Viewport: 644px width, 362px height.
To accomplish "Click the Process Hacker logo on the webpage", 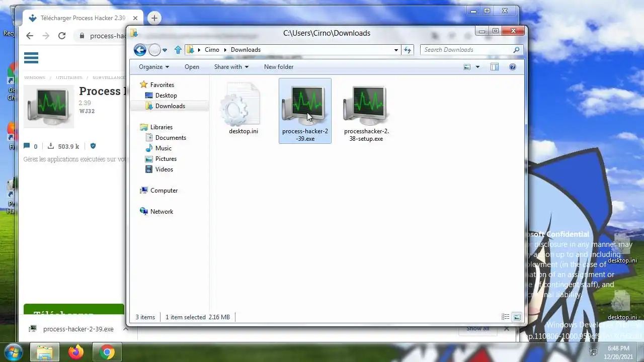I will 48,107.
